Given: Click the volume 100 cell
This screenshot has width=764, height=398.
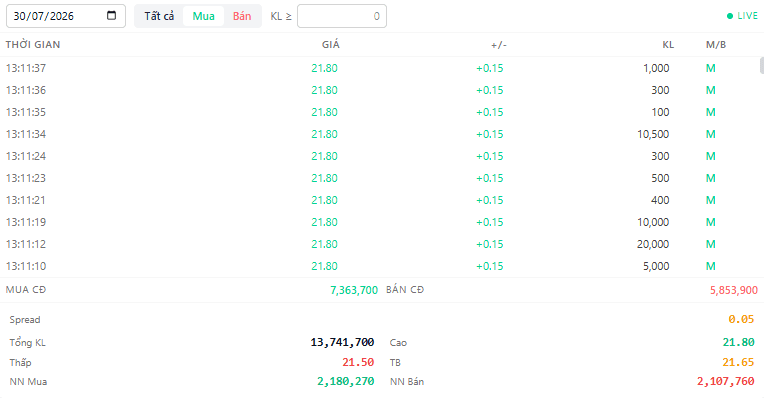Looking at the screenshot, I should [660, 112].
